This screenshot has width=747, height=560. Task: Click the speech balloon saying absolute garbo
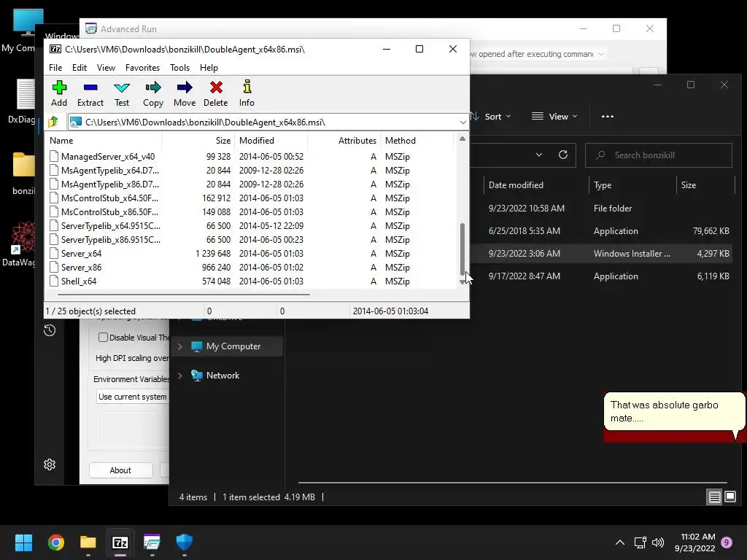[673, 411]
